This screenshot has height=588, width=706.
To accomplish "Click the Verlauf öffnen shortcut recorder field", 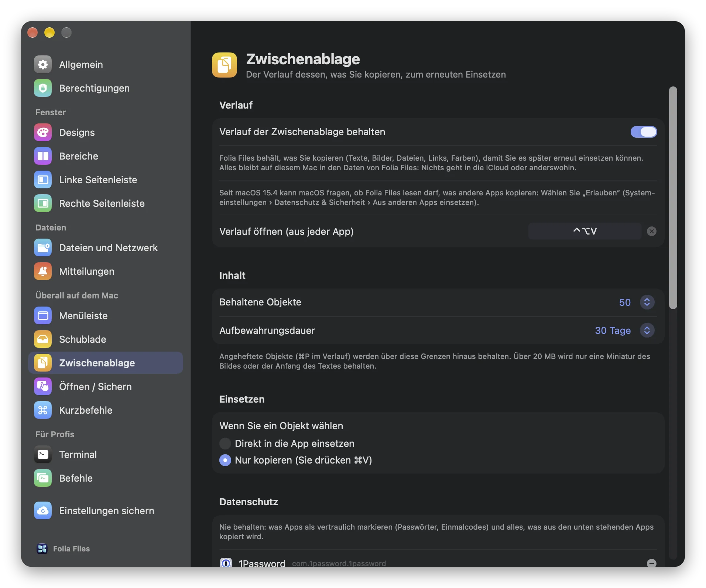I will click(x=585, y=231).
